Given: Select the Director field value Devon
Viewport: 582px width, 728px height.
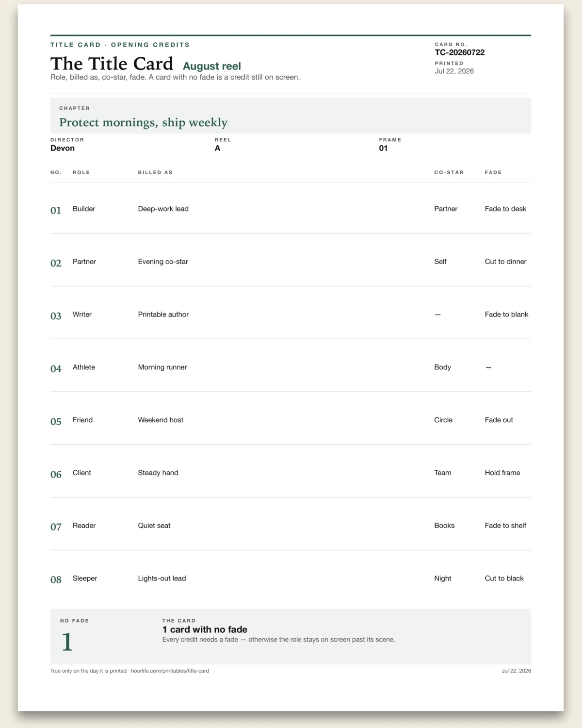Looking at the screenshot, I should coord(63,148).
